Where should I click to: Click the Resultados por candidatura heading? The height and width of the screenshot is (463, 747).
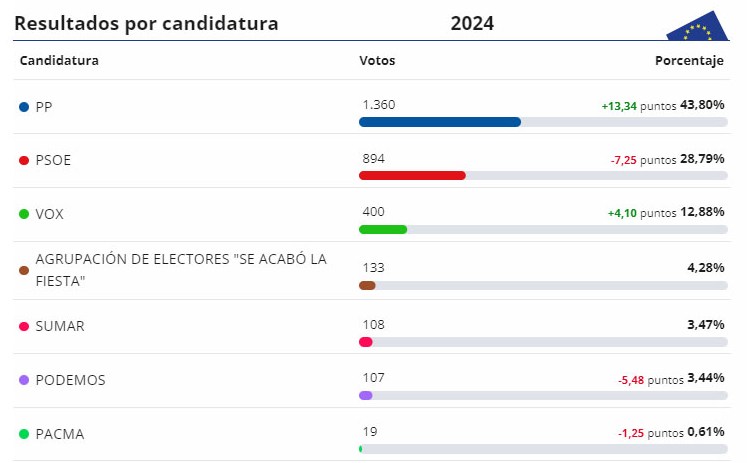(146, 23)
